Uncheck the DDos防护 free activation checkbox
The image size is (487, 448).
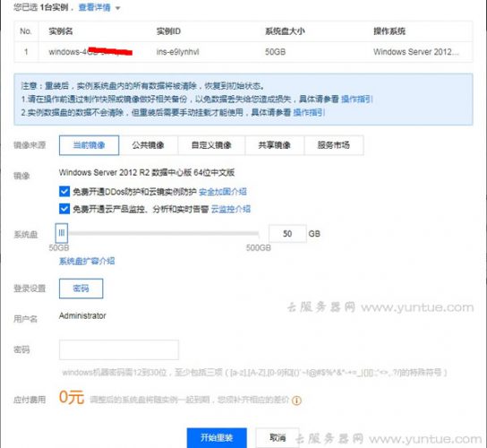pyautogui.click(x=64, y=191)
